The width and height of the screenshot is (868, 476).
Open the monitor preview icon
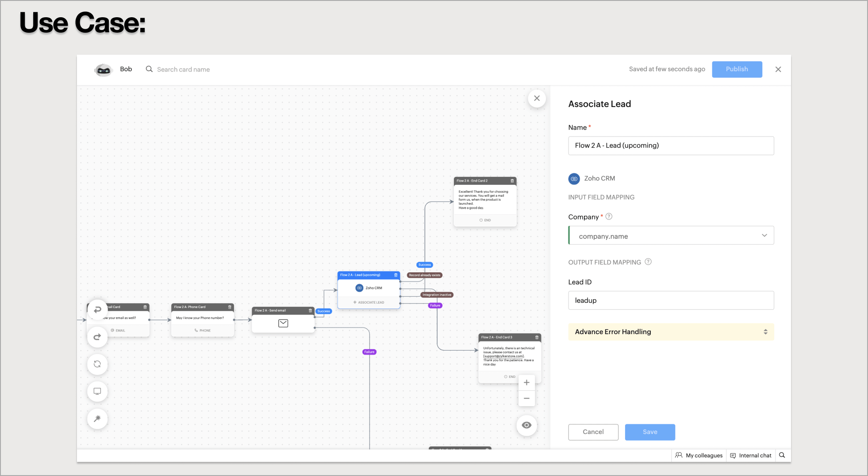click(x=97, y=392)
